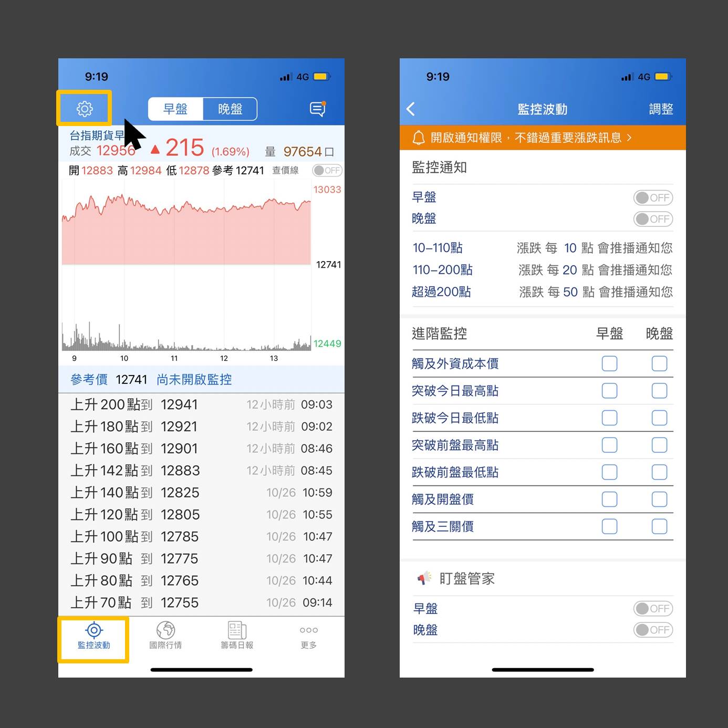The width and height of the screenshot is (728, 728).
Task: Turn on 監控通知 早盤 switch
Action: [653, 197]
